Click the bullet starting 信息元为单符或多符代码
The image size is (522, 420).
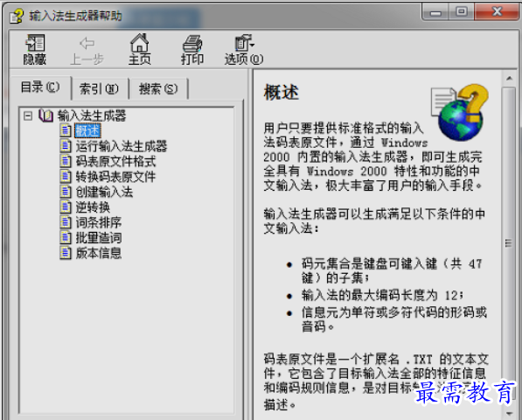pyautogui.click(x=394, y=319)
